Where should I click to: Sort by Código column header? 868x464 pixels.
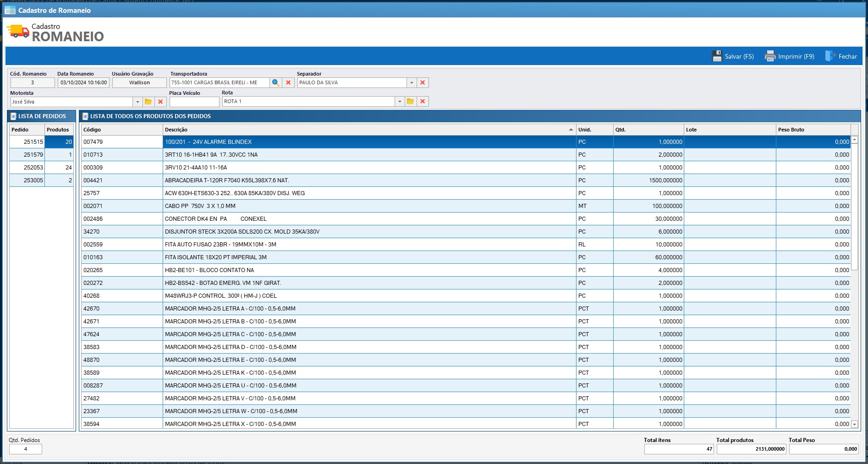click(x=122, y=130)
